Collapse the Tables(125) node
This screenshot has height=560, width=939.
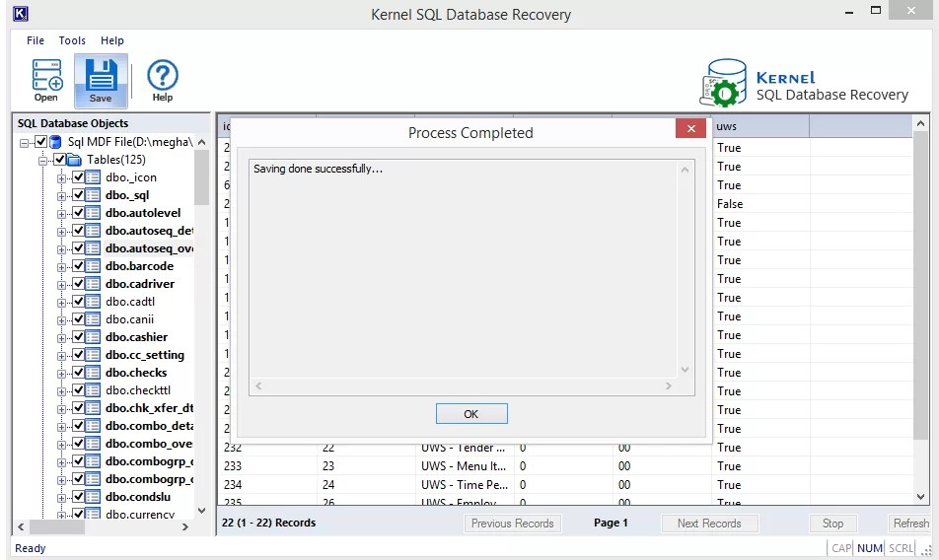(42, 161)
